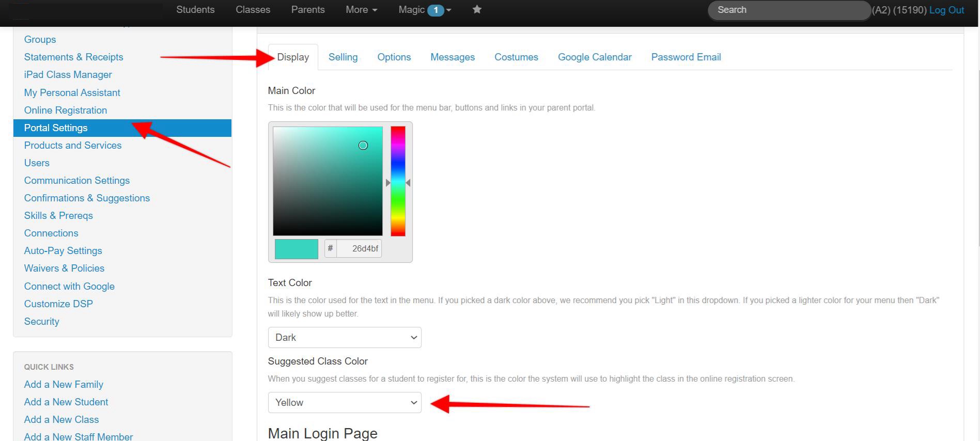Click the left hue slider arrow
Image resolution: width=980 pixels, height=441 pixels.
click(387, 183)
